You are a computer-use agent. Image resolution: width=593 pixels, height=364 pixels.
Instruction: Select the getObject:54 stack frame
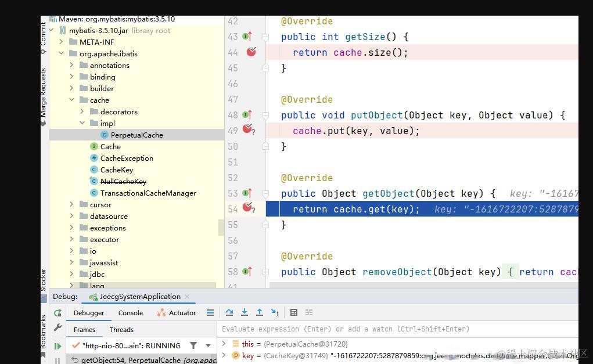142,360
